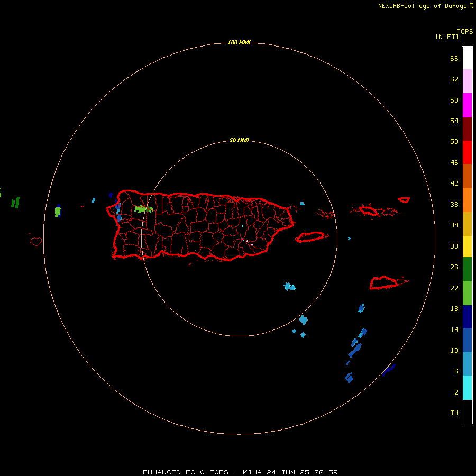Click the Vieques island outline east of Puerto Rico
Image resolution: width=476 pixels, height=476 pixels.
(311, 237)
